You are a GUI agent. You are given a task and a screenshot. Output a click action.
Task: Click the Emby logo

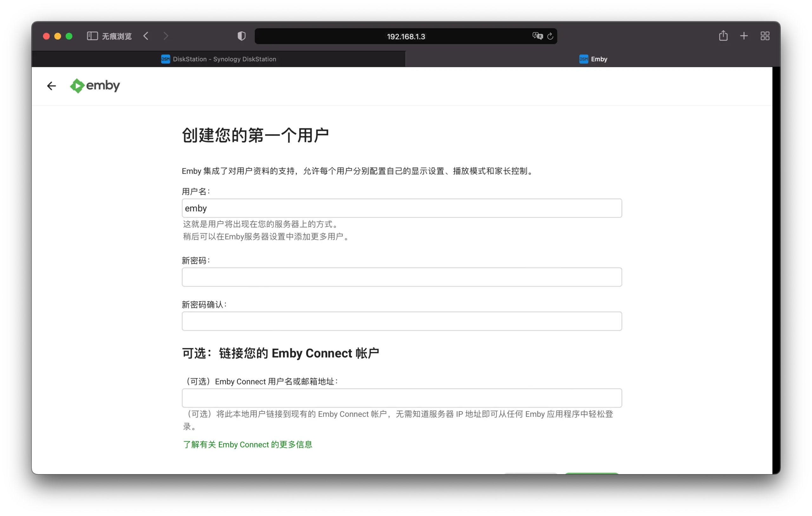pyautogui.click(x=95, y=86)
